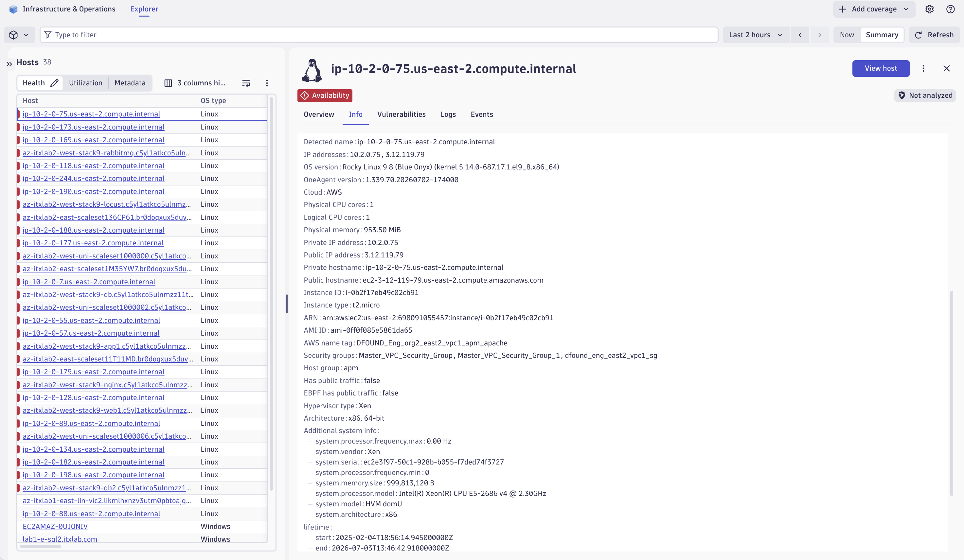Switch to the Overview tab
Screen dimensions: 964x560
click(x=319, y=114)
